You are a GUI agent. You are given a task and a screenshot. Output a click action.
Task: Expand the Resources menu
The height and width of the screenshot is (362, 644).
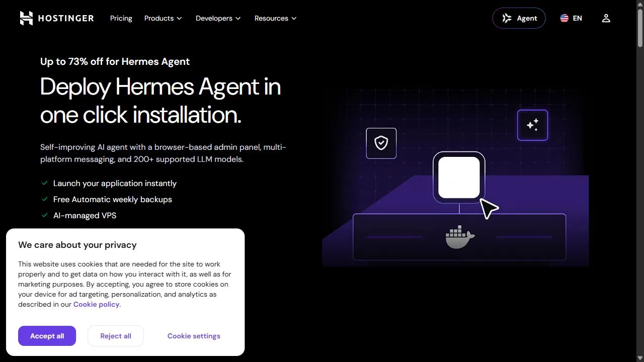pos(276,18)
